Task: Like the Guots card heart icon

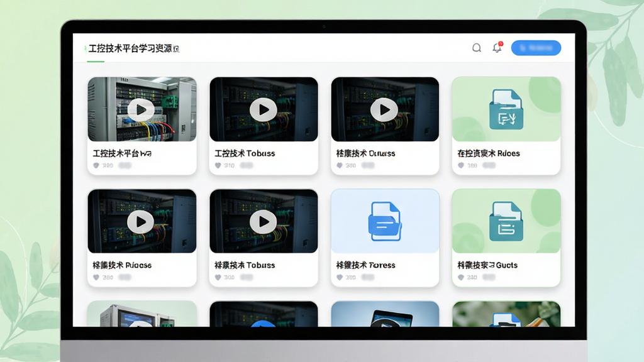Action: point(461,277)
